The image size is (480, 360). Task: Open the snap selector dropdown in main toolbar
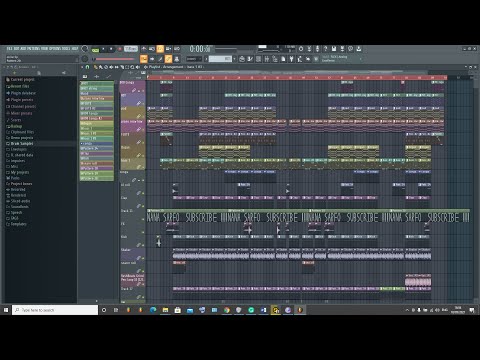point(194,59)
